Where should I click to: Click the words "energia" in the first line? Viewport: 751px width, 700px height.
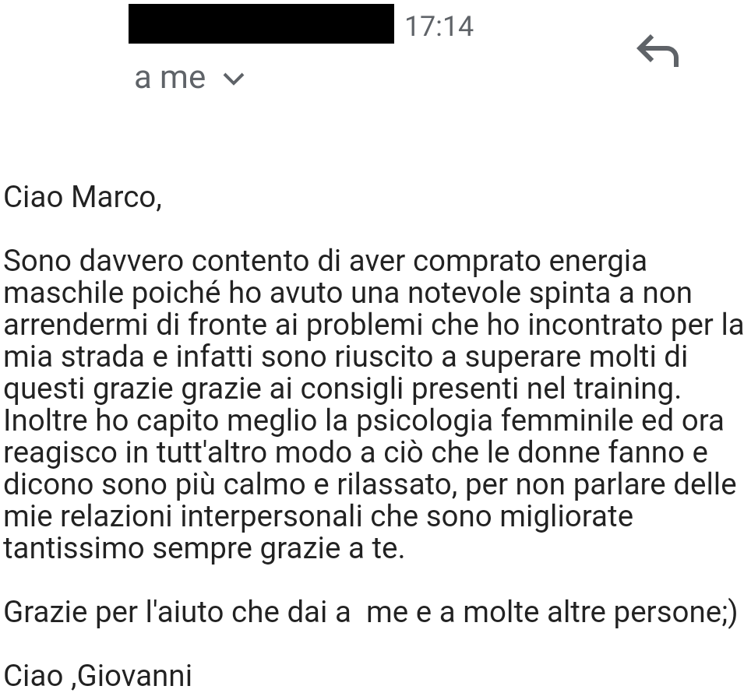598,262
